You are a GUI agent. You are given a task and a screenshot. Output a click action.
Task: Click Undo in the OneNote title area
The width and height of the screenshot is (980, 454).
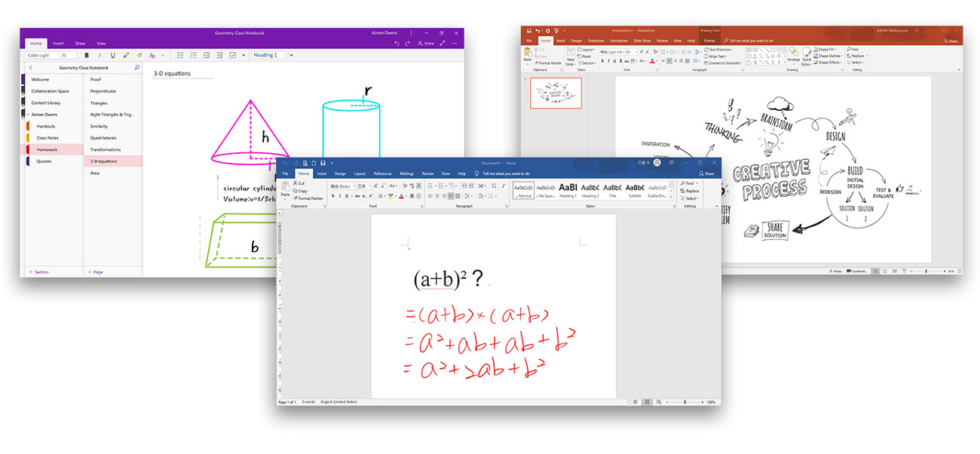[x=397, y=44]
